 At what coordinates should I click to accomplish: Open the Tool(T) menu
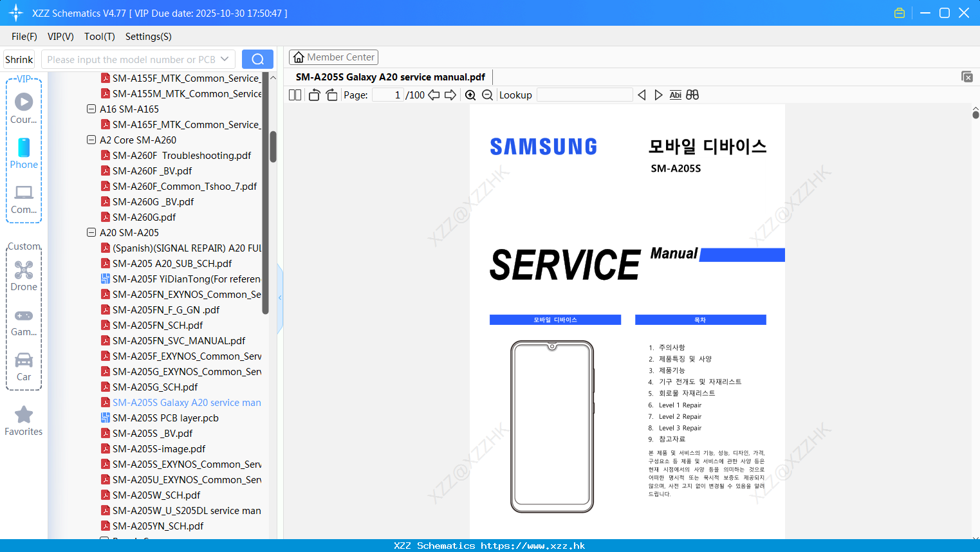click(x=100, y=37)
